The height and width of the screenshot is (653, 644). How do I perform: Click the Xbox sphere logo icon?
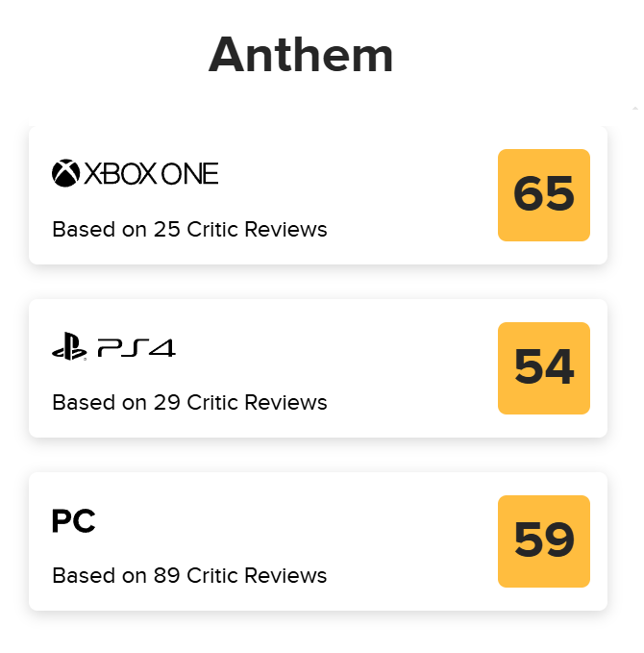pos(65,174)
